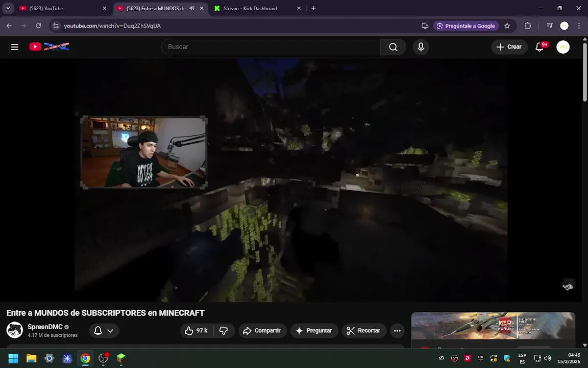Open Chrome three-dot menu
The height and width of the screenshot is (368, 588).
pos(579,26)
